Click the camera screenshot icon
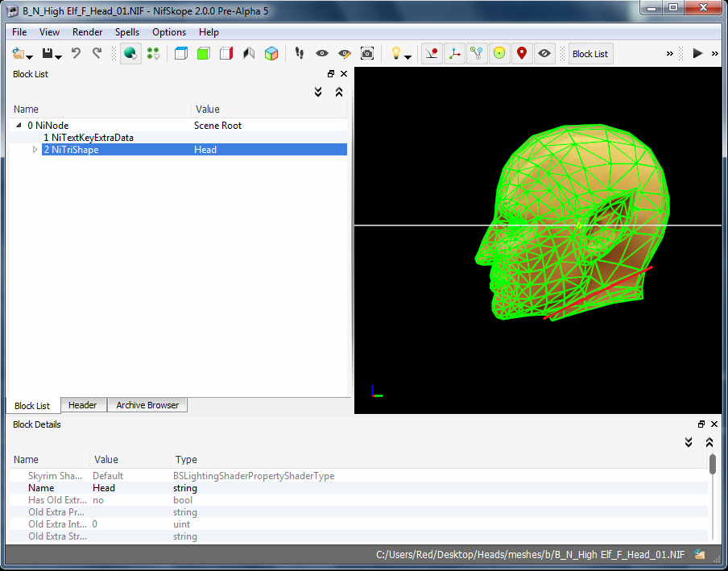728x571 pixels. 367,54
